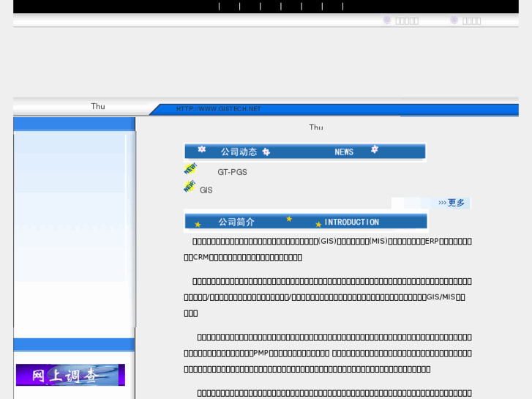
Task: Click the NEWS header label
Action: coord(344,152)
